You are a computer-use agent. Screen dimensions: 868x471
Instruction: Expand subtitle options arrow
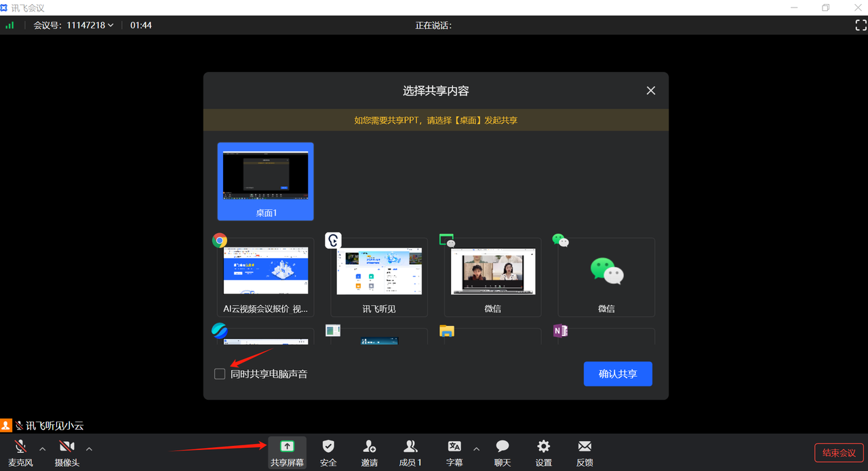tap(476, 449)
